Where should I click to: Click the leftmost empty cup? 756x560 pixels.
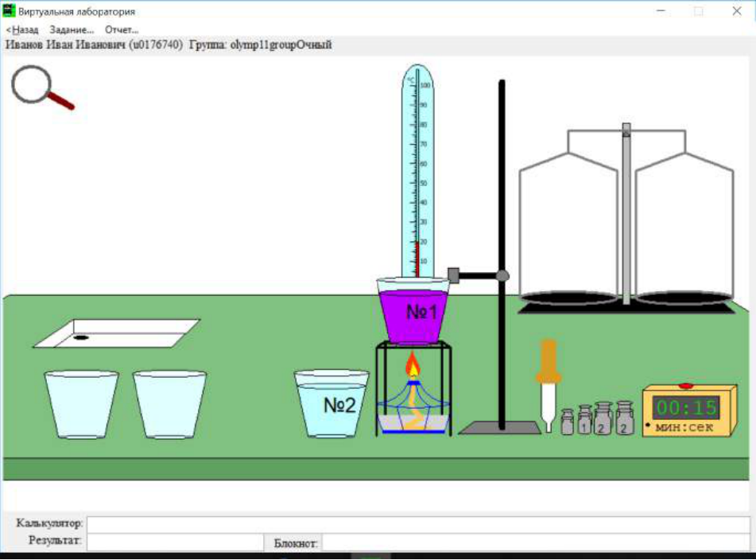point(81,404)
